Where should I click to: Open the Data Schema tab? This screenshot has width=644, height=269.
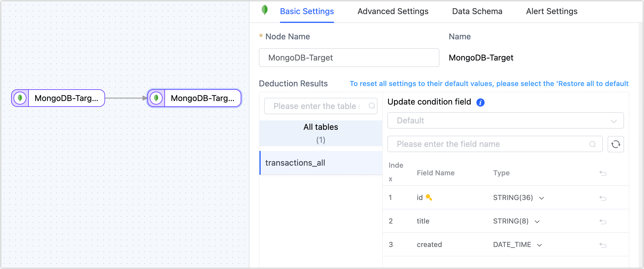coord(477,11)
